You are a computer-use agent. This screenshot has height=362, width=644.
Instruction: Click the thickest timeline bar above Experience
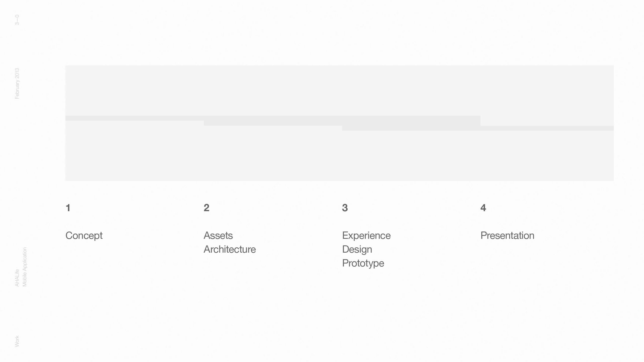(411, 123)
